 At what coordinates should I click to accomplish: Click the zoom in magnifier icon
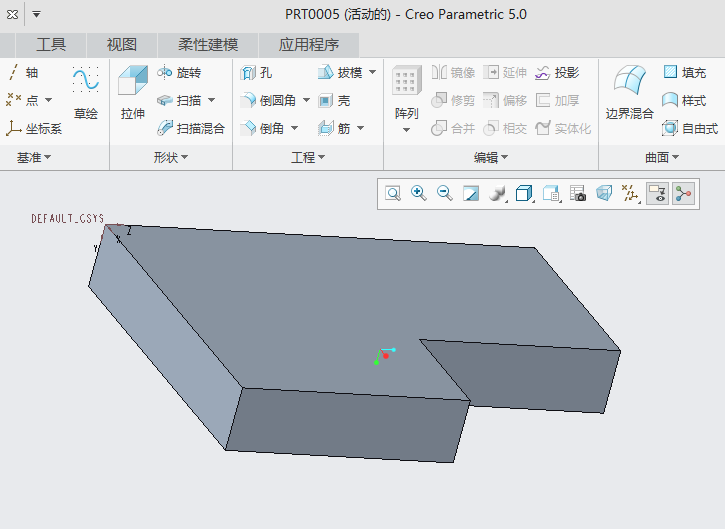(419, 194)
